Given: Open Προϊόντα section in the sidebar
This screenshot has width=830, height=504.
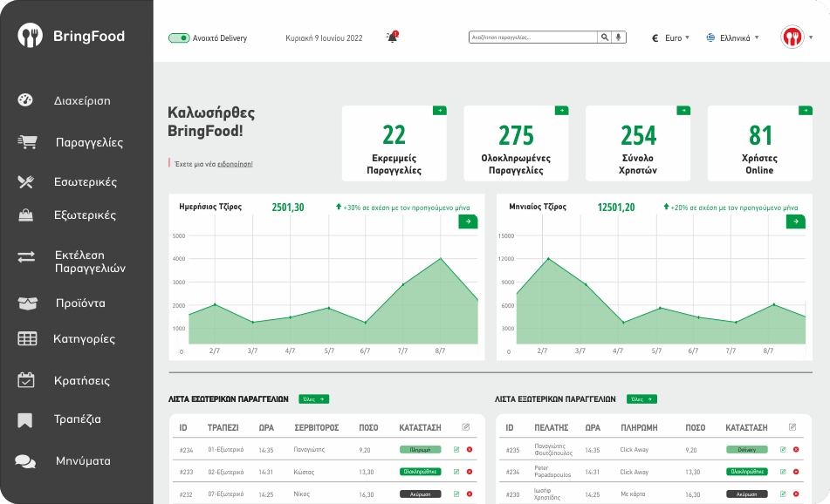Looking at the screenshot, I should [79, 303].
